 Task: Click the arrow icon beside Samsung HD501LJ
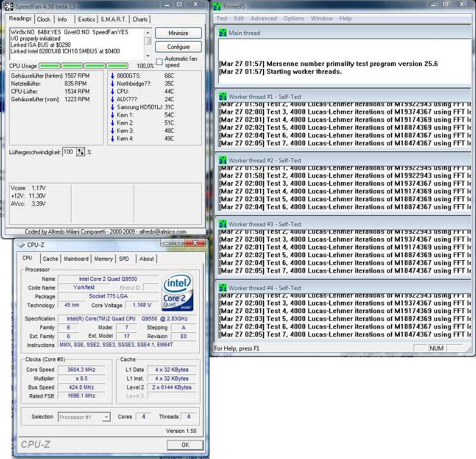click(112, 107)
